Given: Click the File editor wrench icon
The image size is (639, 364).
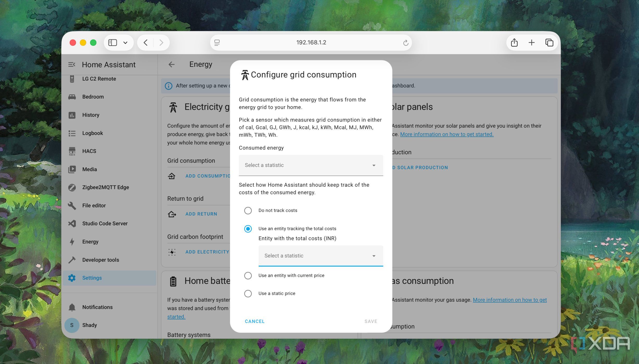Looking at the screenshot, I should (x=72, y=205).
